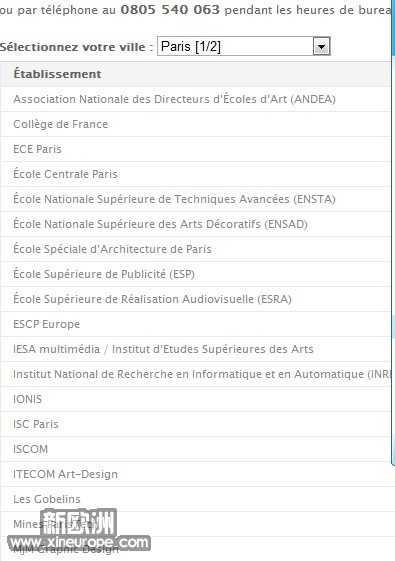Pick ITECOM Art-Design
The width and height of the screenshot is (395, 561).
(195, 474)
